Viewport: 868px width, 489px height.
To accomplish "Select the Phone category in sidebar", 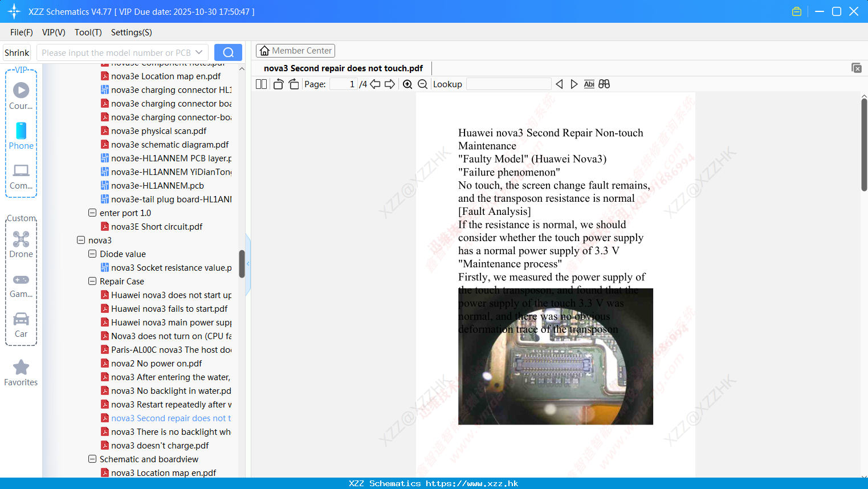I will pyautogui.click(x=21, y=136).
